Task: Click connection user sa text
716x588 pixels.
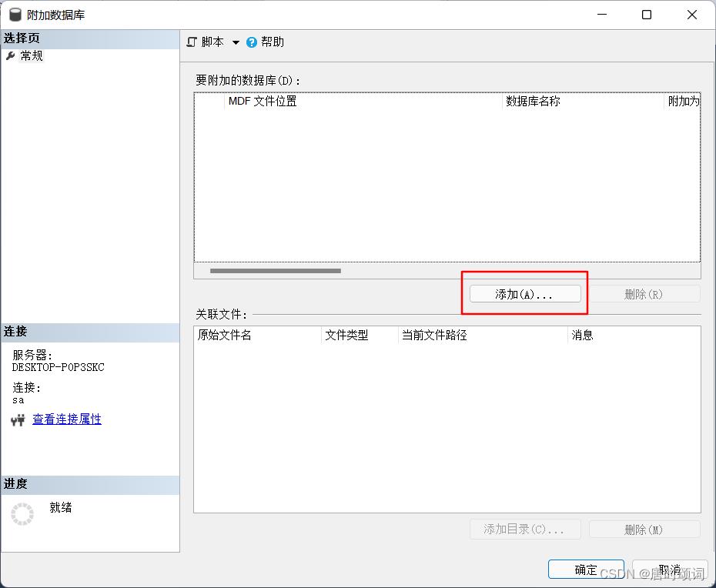Action: tap(18, 400)
